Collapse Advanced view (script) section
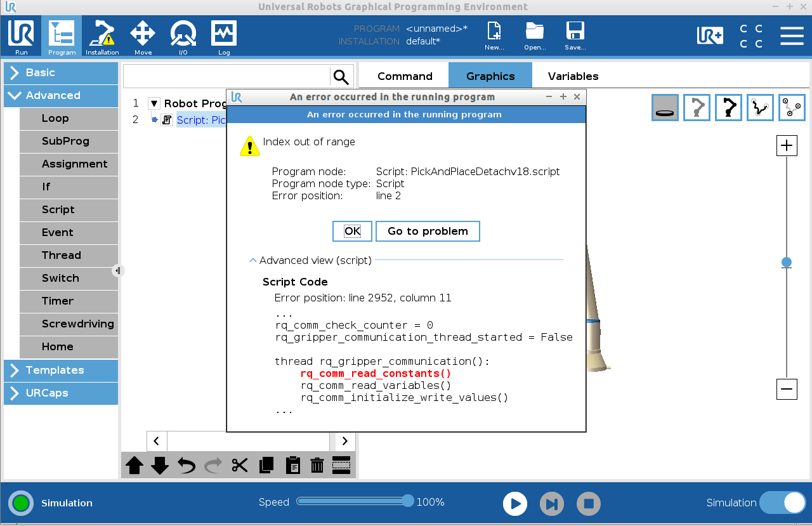 tap(253, 260)
